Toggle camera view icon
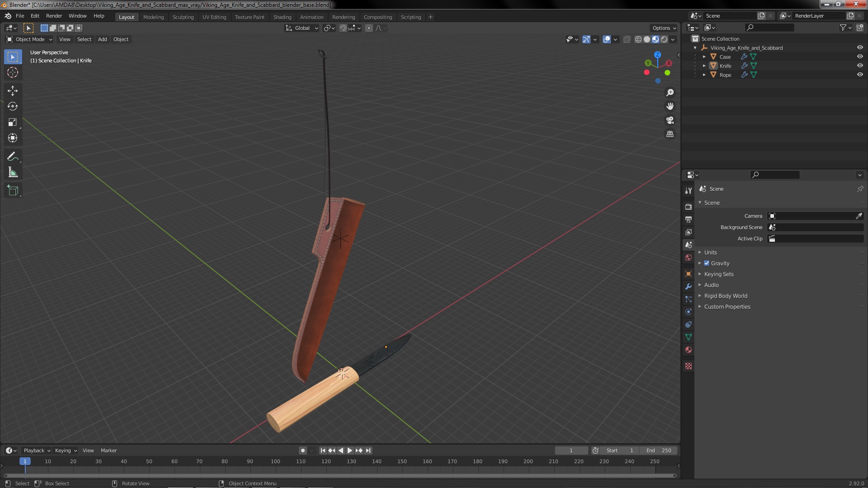The image size is (868, 488). (x=670, y=120)
